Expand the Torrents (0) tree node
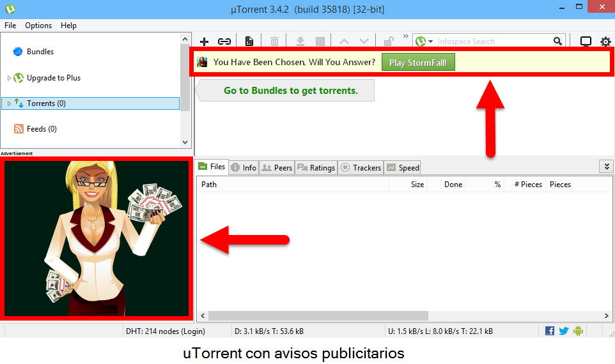The image size is (615, 364). pyautogui.click(x=9, y=103)
